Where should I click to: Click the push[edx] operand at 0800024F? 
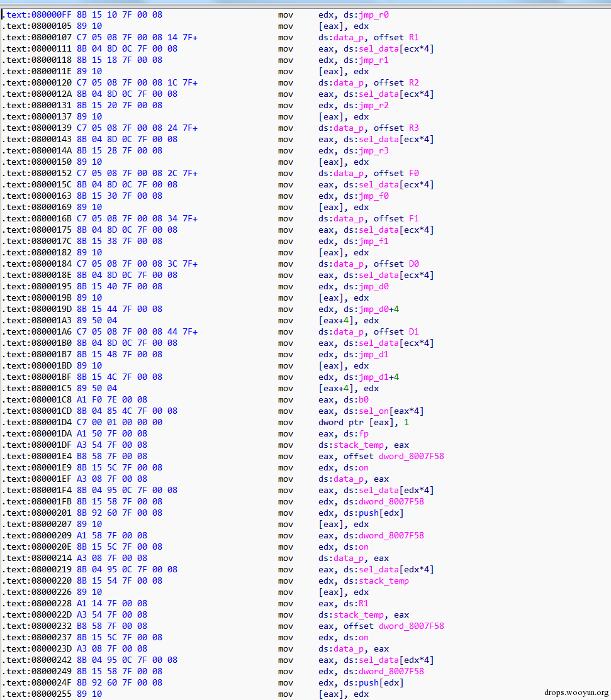point(381,683)
